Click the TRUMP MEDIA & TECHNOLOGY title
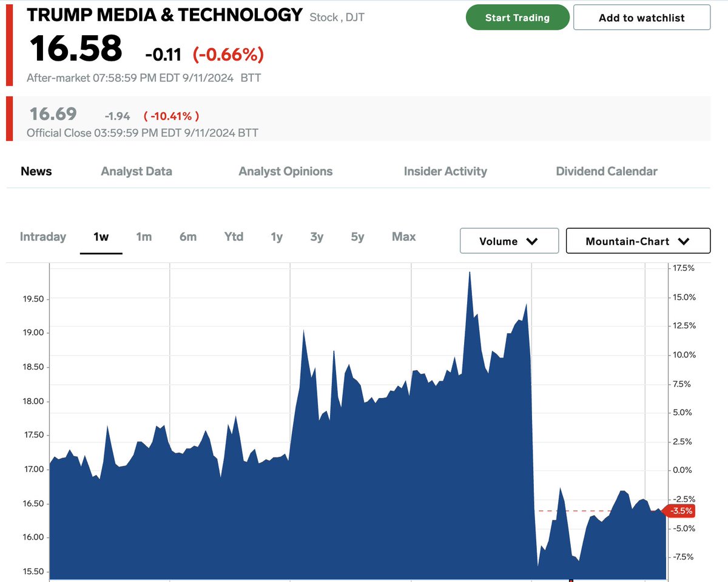Image resolution: width=728 pixels, height=582 pixels. pos(164,15)
